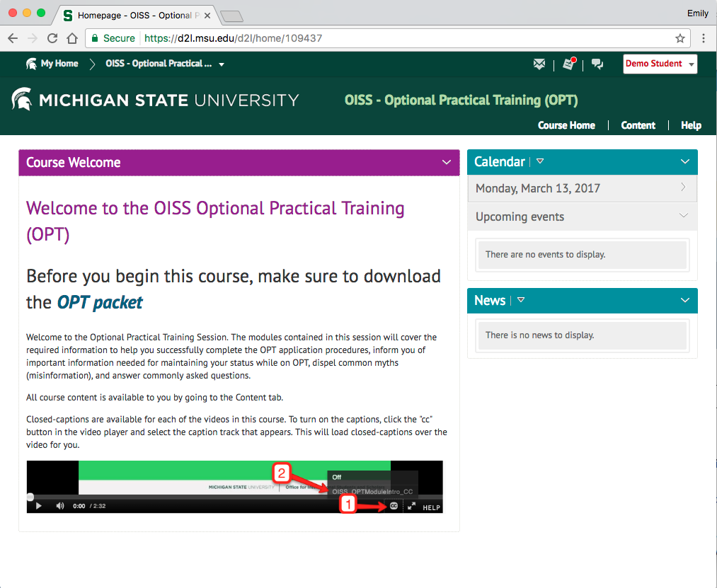Bookmark this page with the star icon
The height and width of the screenshot is (588, 717).
pos(680,38)
